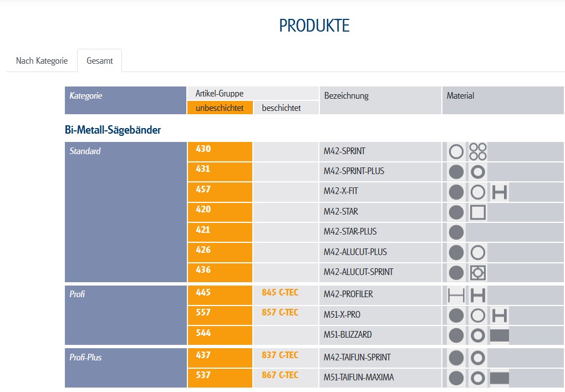Open coated article 867 C-TEC

[x=280, y=375]
